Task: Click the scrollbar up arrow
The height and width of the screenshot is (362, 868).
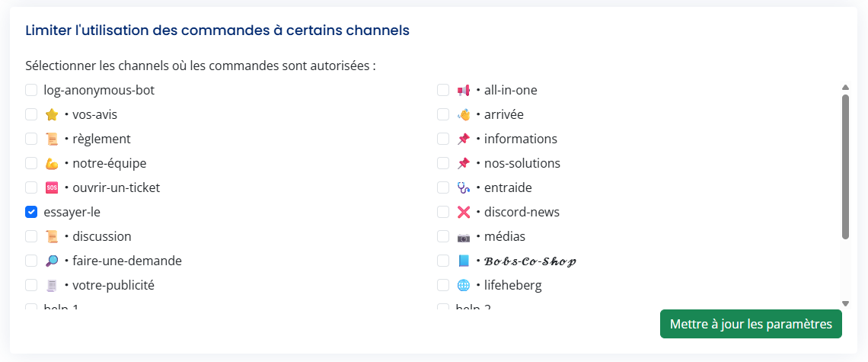Action: 845,87
